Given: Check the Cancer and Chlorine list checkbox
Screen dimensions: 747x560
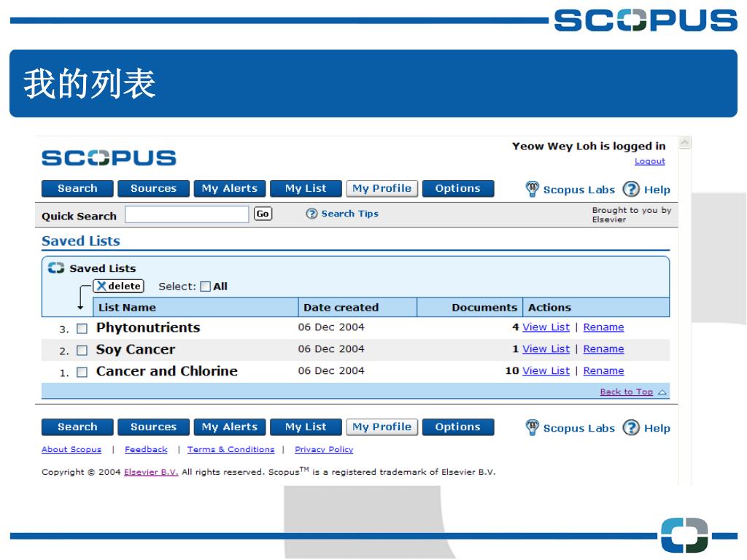Looking at the screenshot, I should 82,373.
